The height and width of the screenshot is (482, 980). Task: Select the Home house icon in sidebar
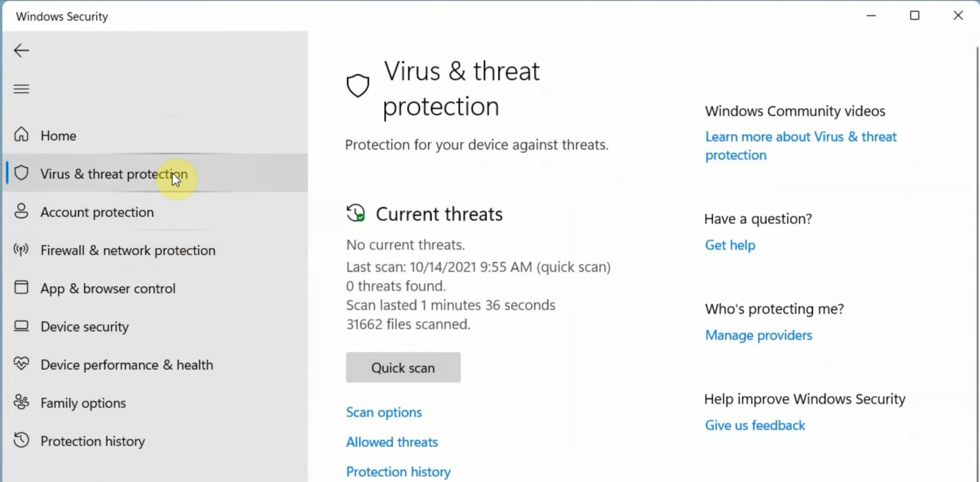[21, 135]
